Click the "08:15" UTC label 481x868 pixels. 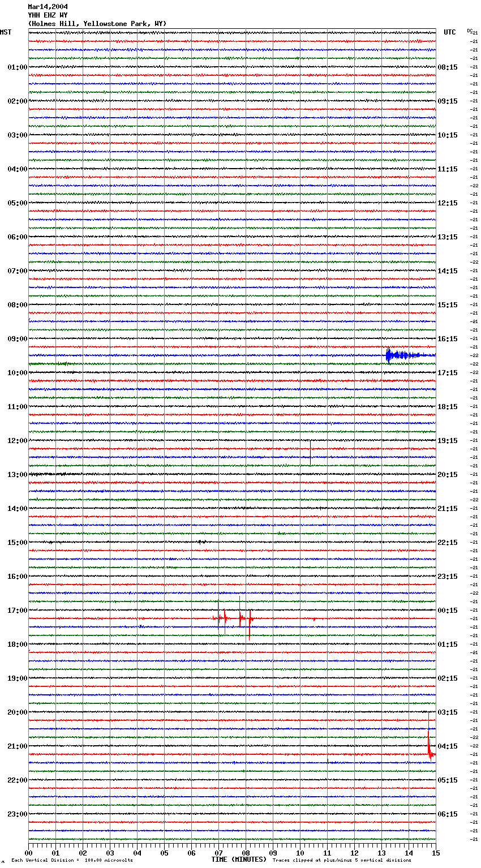tap(448, 67)
